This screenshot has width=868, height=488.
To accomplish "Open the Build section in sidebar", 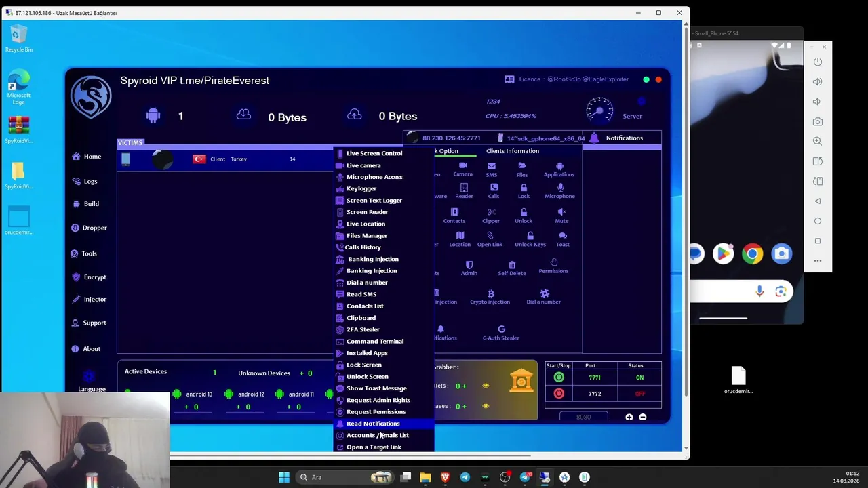I will click(85, 204).
